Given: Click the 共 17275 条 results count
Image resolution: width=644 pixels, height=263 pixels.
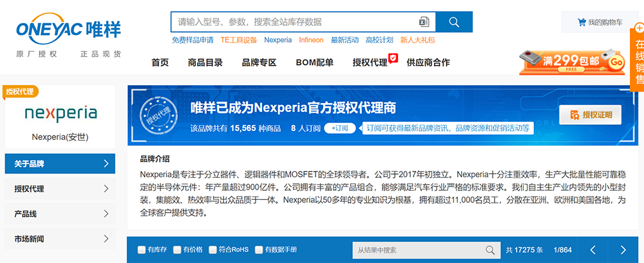Looking at the screenshot, I should pos(524,250).
